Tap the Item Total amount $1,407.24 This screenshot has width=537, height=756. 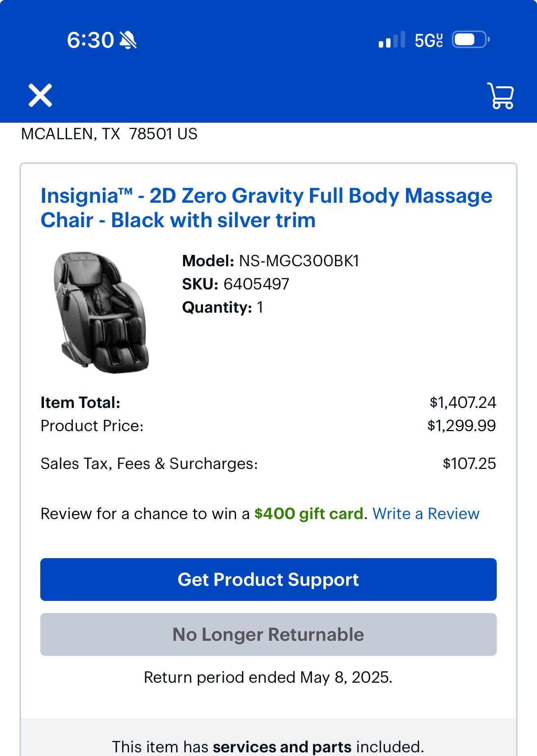[463, 403]
